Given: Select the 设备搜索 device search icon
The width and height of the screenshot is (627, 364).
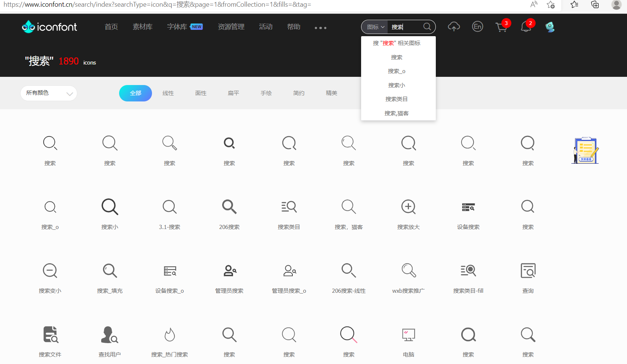Looking at the screenshot, I should pyautogui.click(x=468, y=207).
